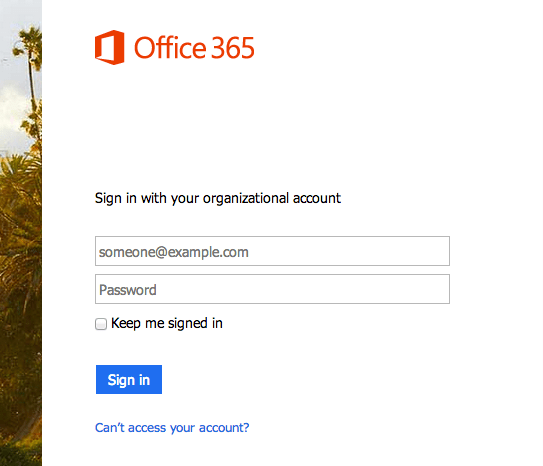This screenshot has height=466, width=543.
Task: Focus the Password input field
Action: click(x=272, y=289)
